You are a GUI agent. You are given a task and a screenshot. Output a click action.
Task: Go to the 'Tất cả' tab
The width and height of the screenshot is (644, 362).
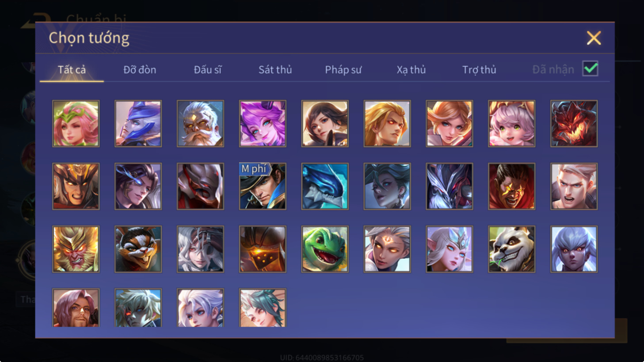[x=72, y=70]
